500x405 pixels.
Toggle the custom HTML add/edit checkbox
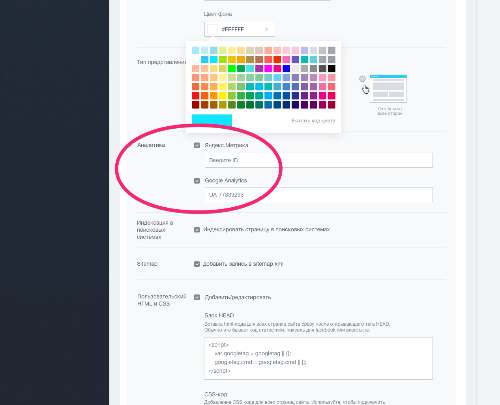click(x=197, y=297)
